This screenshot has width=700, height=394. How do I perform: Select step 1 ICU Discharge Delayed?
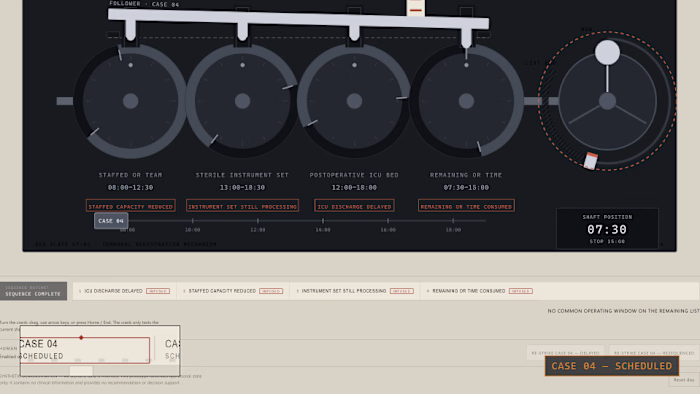click(x=125, y=291)
